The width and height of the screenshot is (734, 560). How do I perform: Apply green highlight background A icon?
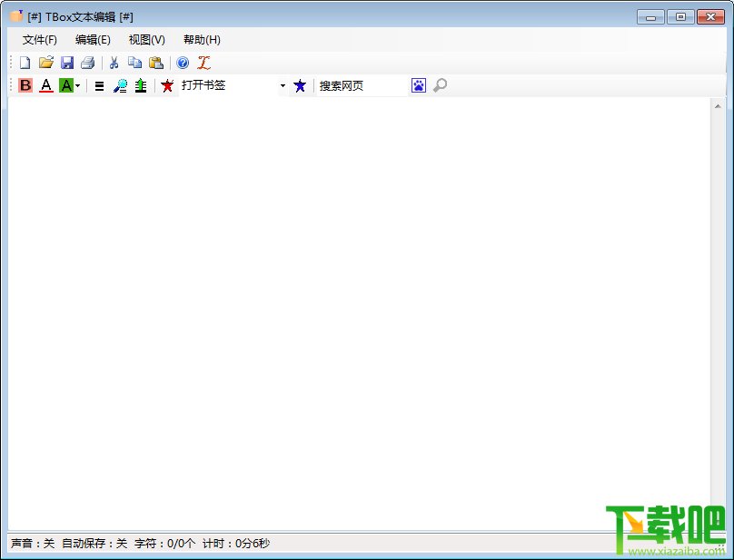click(66, 85)
